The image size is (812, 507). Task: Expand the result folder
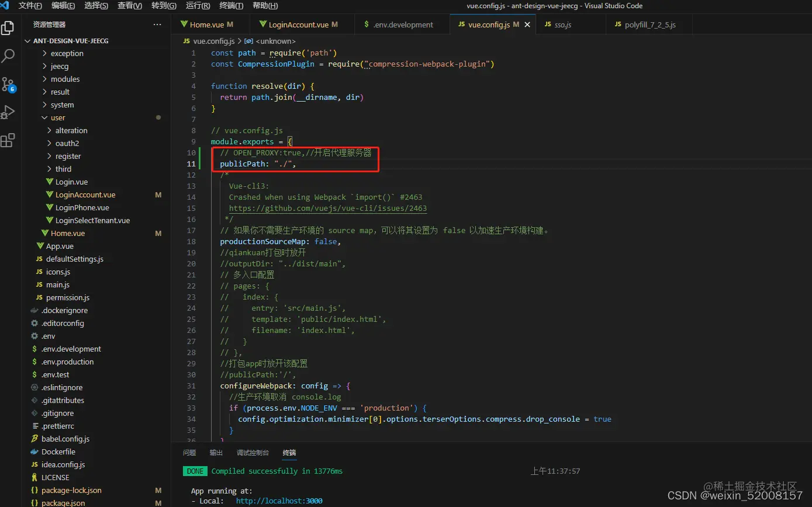(x=45, y=92)
